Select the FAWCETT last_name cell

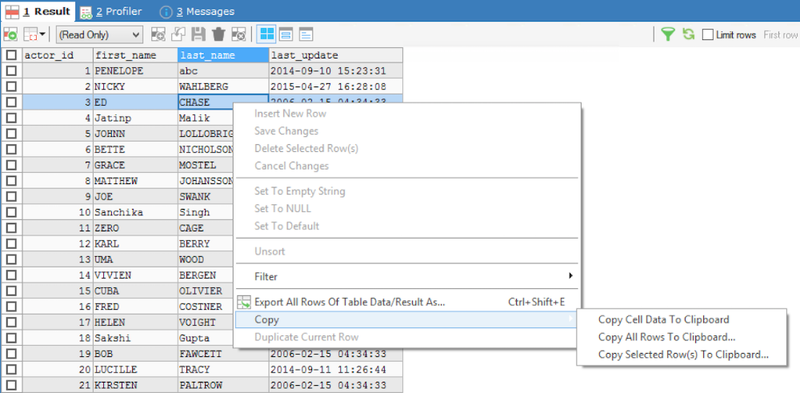pos(223,354)
